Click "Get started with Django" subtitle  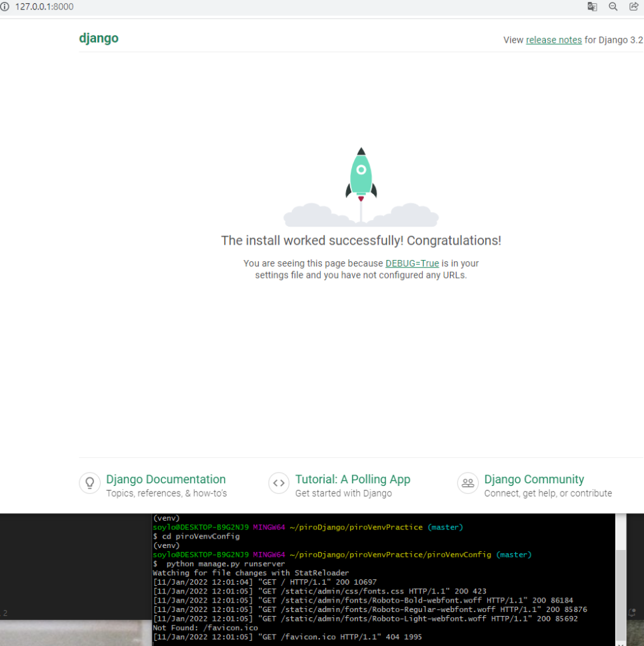[343, 493]
